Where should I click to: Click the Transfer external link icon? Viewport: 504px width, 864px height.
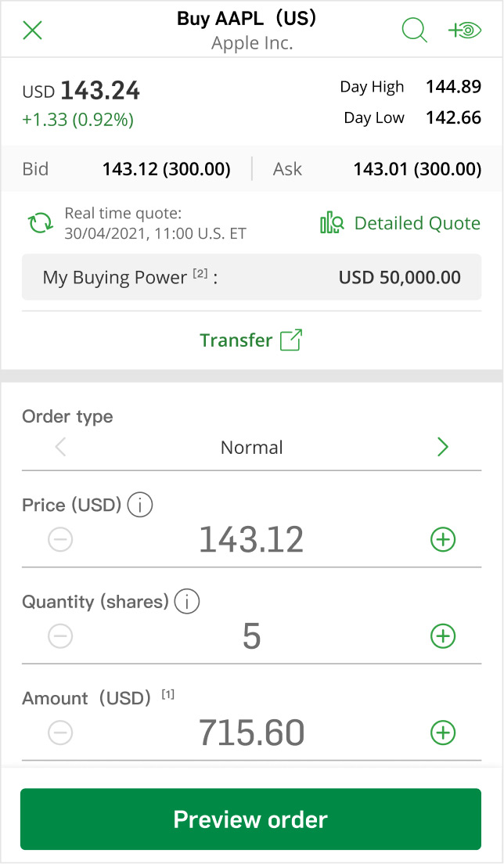point(291,340)
